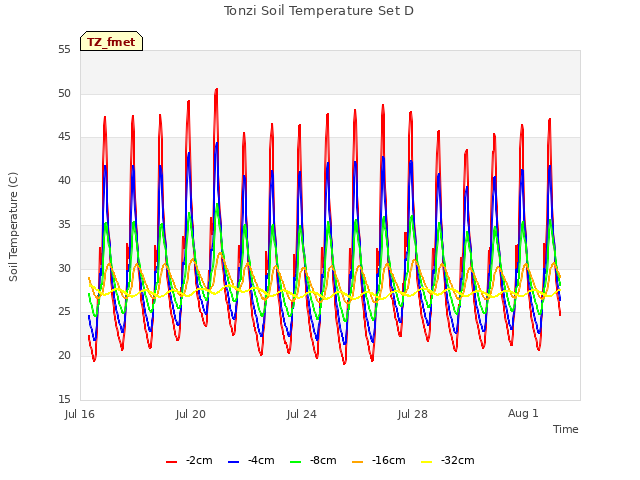Click the 30 y-axis tick label
The width and height of the screenshot is (640, 480).
tap(64, 268)
